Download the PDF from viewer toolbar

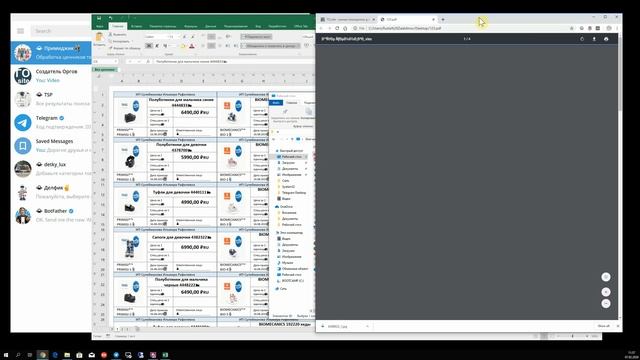click(x=594, y=39)
